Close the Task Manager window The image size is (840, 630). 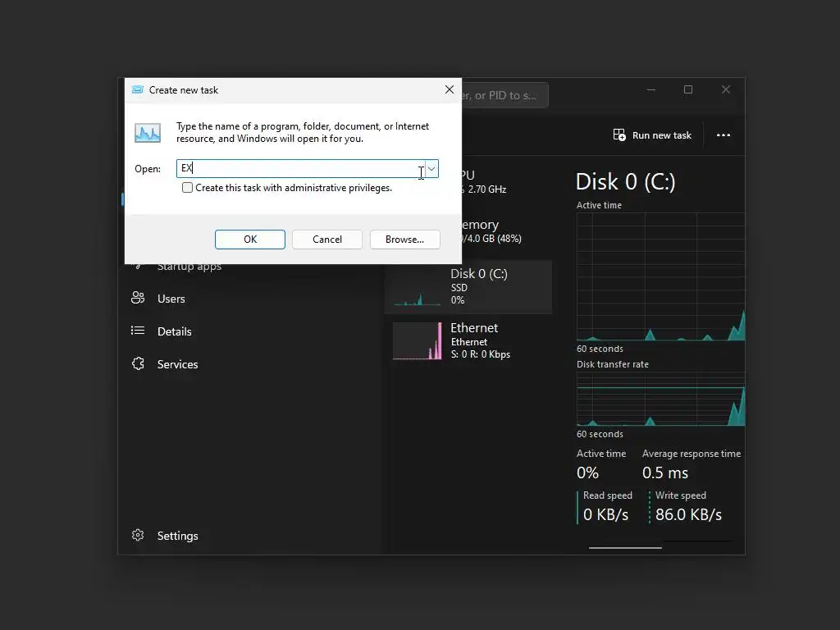726,89
